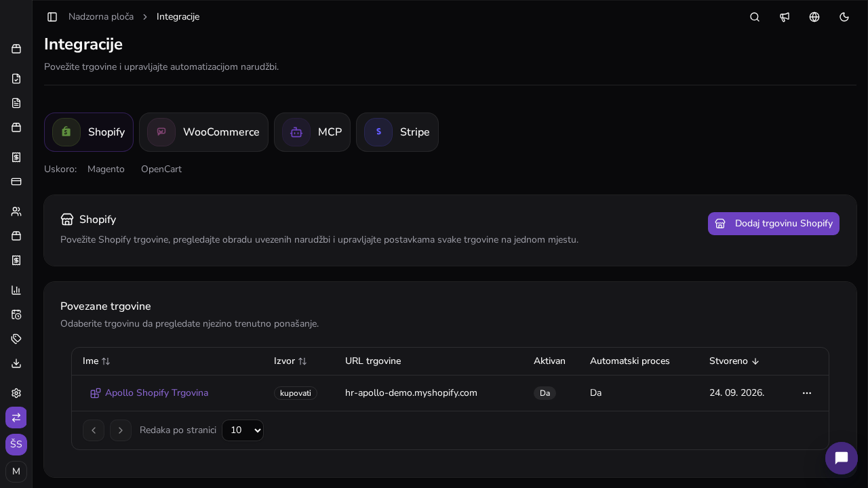Click the hr-apollo-demo.myshopify.com URL cell

coord(411,393)
